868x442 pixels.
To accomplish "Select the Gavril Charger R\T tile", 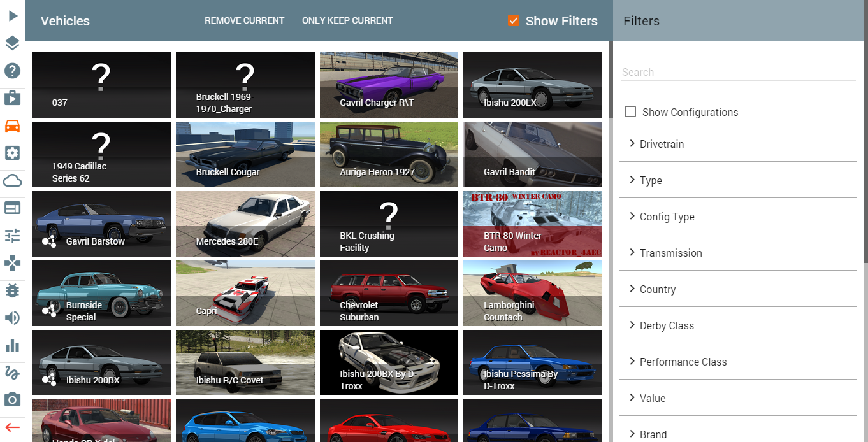I will click(389, 85).
